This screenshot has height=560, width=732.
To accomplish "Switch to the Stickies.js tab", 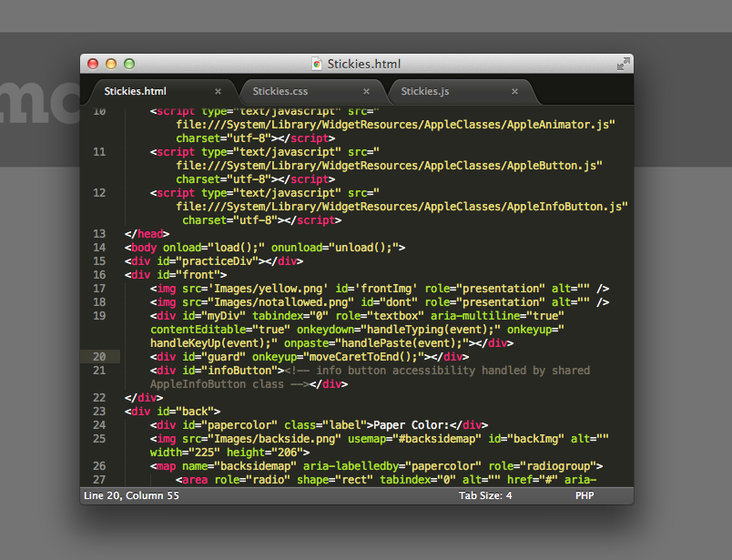I will click(x=425, y=92).
